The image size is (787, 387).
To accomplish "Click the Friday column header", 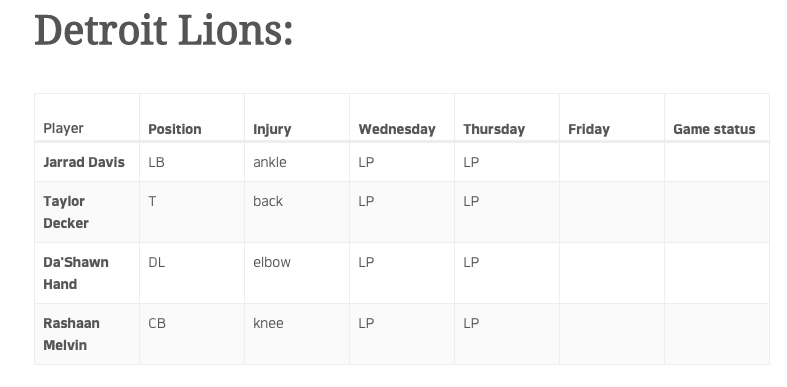I will click(589, 130).
